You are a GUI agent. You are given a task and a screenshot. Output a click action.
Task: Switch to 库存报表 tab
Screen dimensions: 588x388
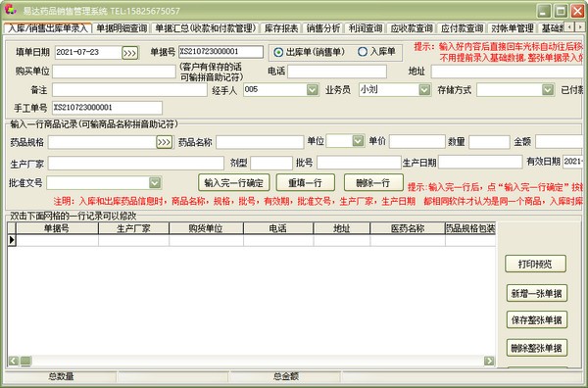(x=281, y=28)
